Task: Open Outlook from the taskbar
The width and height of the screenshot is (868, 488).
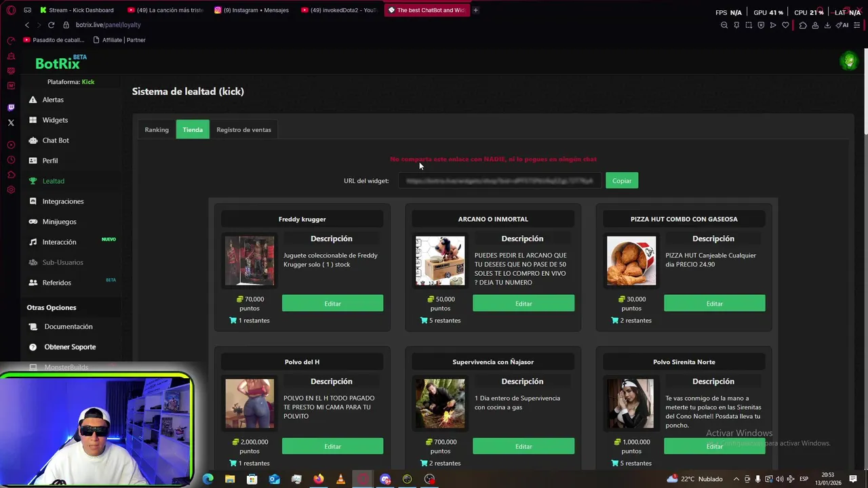Action: [274, 479]
